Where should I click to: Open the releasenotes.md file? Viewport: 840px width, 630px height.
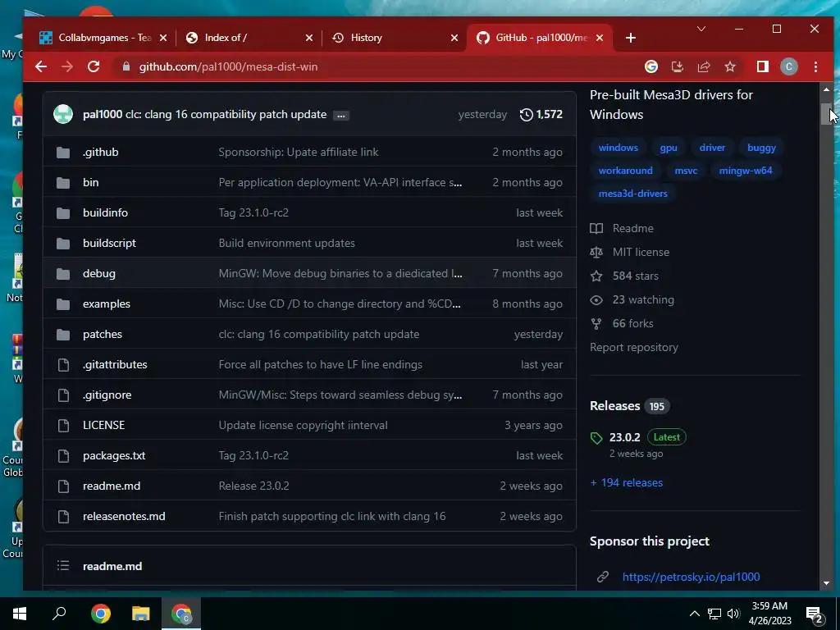click(124, 517)
